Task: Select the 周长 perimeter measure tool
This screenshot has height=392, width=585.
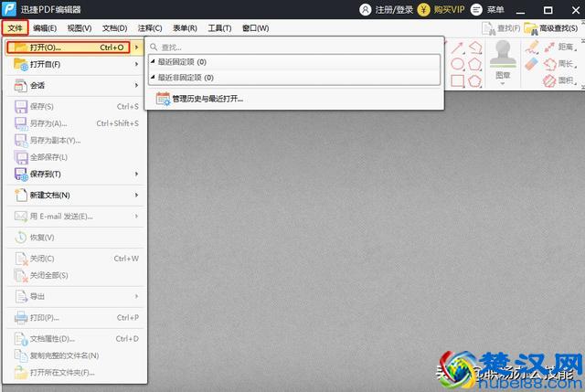Action: click(560, 64)
